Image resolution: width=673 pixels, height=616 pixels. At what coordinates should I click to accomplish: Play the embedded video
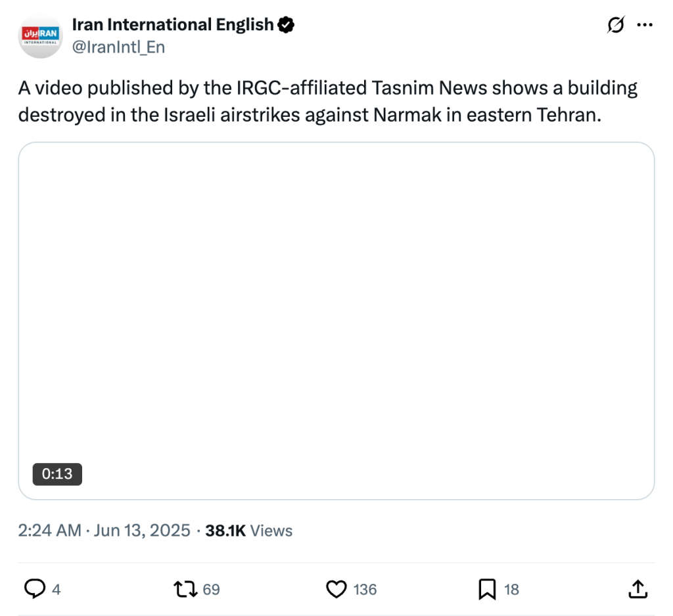tap(336, 320)
